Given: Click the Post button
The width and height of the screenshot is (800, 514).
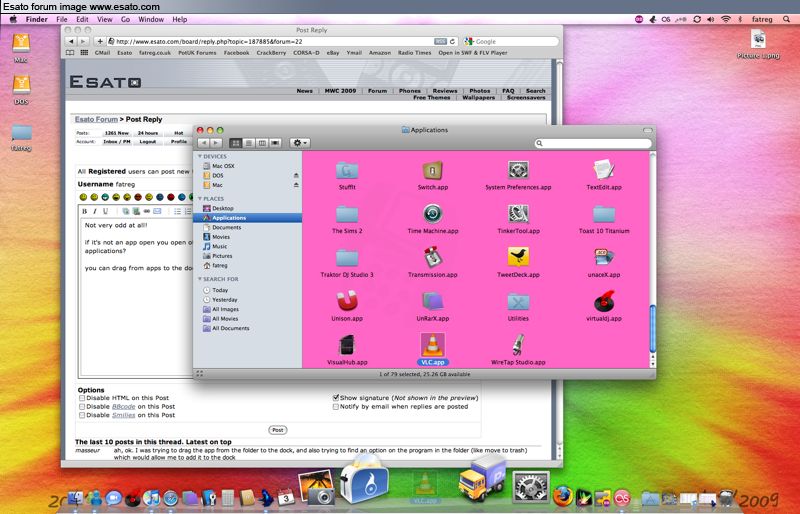Looking at the screenshot, I should coord(278,430).
